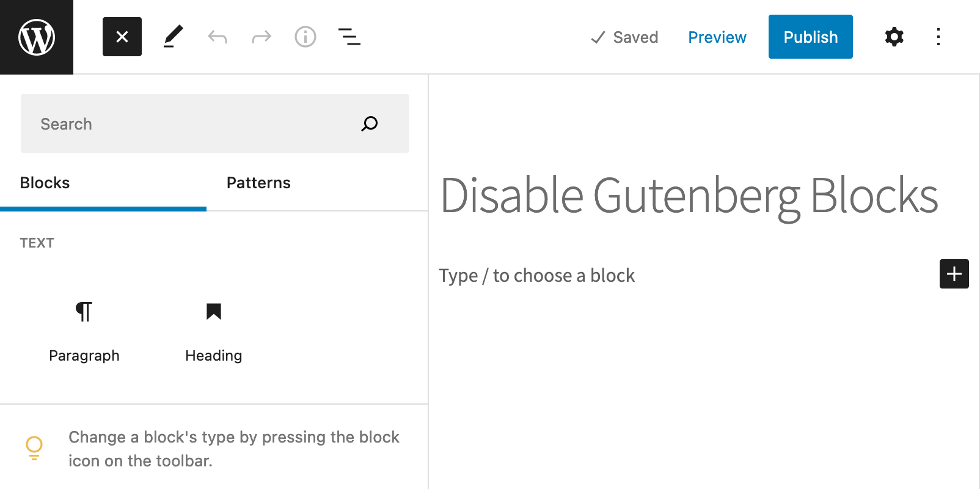Switch to the Blocks tab

[44, 182]
